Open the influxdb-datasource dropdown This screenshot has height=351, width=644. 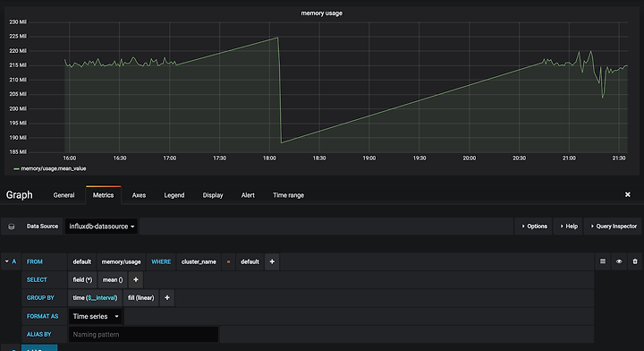click(x=101, y=227)
